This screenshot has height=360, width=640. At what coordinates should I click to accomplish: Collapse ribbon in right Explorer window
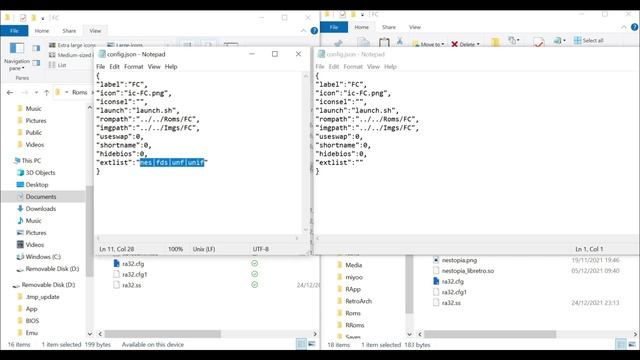(624, 27)
